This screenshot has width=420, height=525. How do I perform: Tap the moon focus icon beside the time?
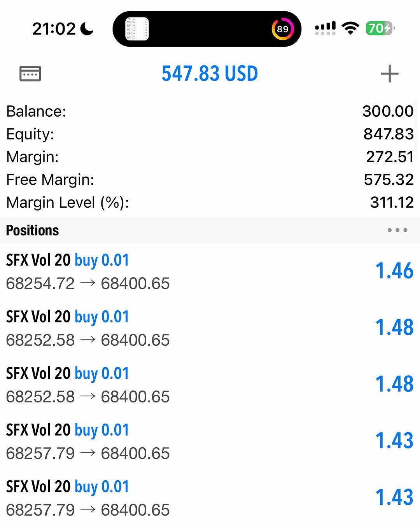point(87,29)
